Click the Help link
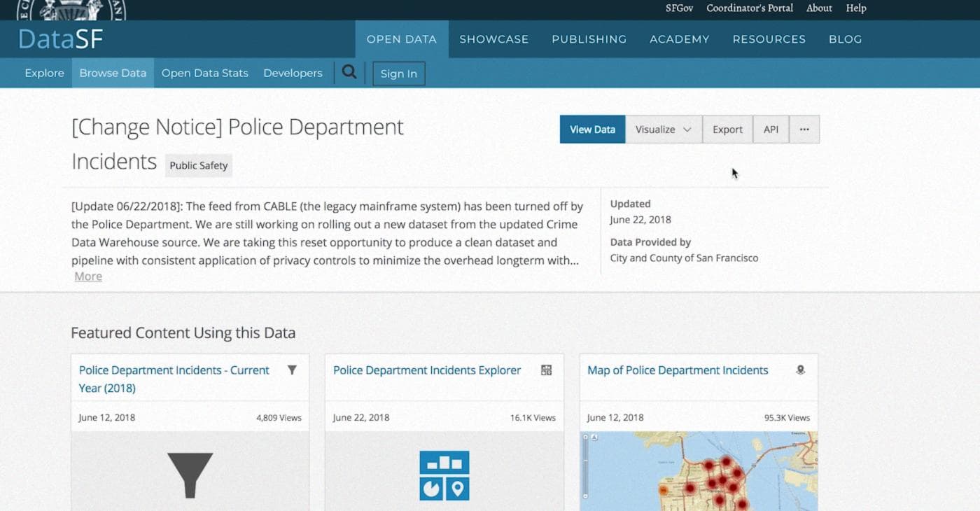Screen dimensions: 980x511 (x=856, y=8)
